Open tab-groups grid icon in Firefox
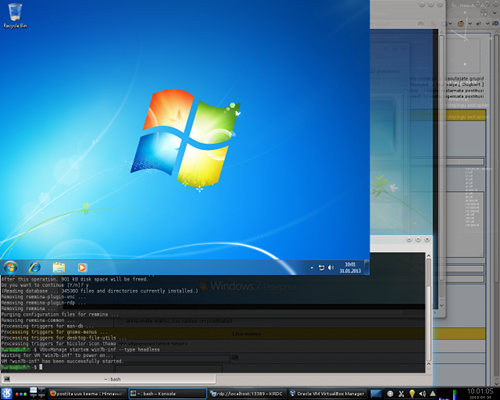Image resolution: width=500 pixels, height=400 pixels. 484,13
